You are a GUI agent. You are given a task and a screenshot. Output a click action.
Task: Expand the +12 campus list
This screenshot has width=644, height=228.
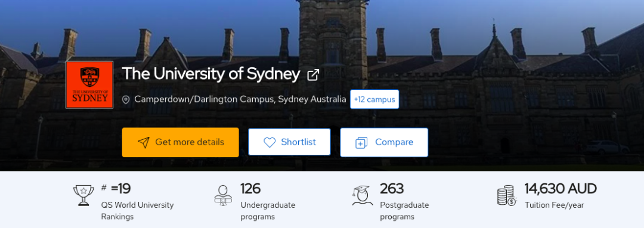(x=374, y=99)
